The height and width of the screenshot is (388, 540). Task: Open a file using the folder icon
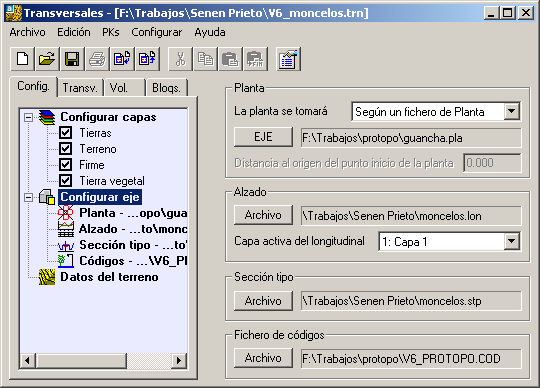pyautogui.click(x=47, y=59)
